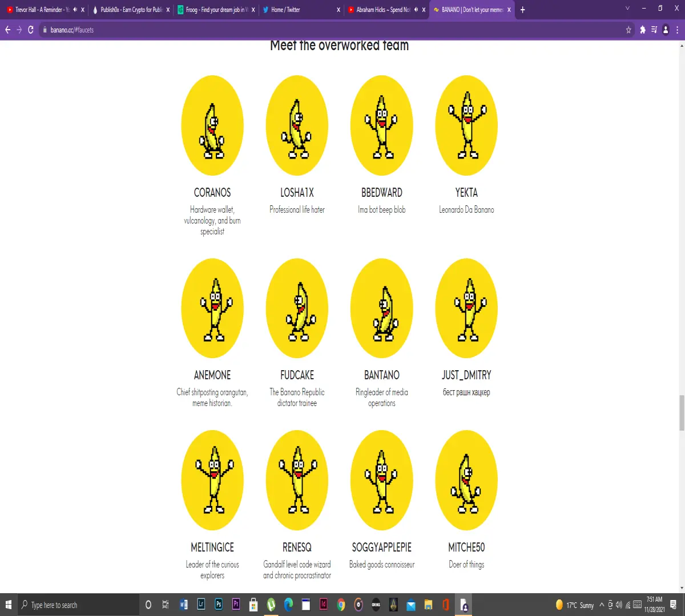The image size is (685, 616).
Task: Bookmark this page with the star icon
Action: click(628, 30)
